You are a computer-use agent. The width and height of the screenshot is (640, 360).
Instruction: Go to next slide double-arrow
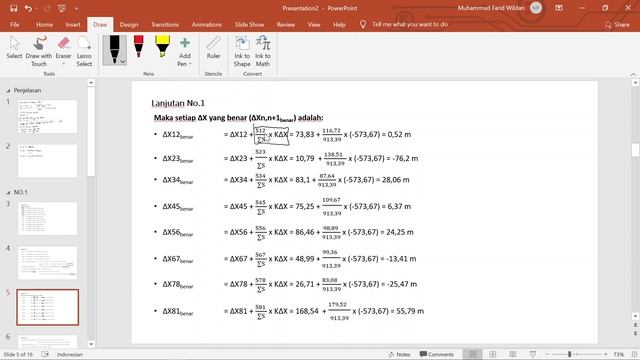(x=635, y=333)
